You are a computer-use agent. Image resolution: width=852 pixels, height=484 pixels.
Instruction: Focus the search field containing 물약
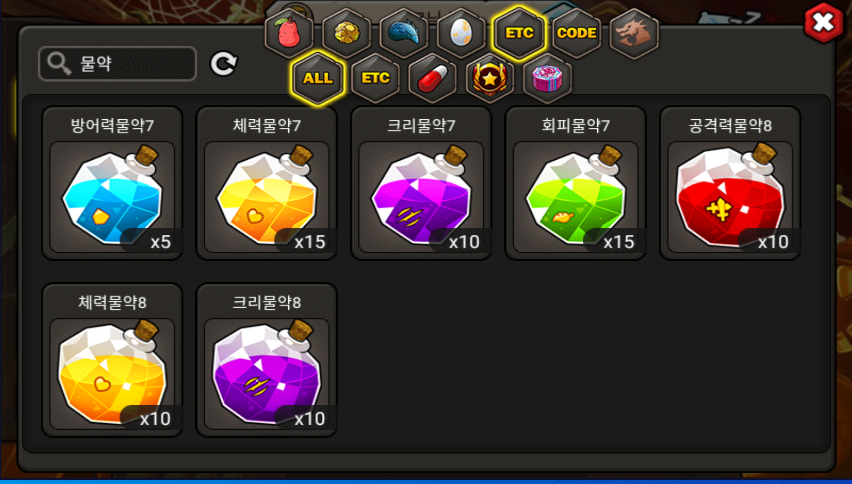pos(117,64)
